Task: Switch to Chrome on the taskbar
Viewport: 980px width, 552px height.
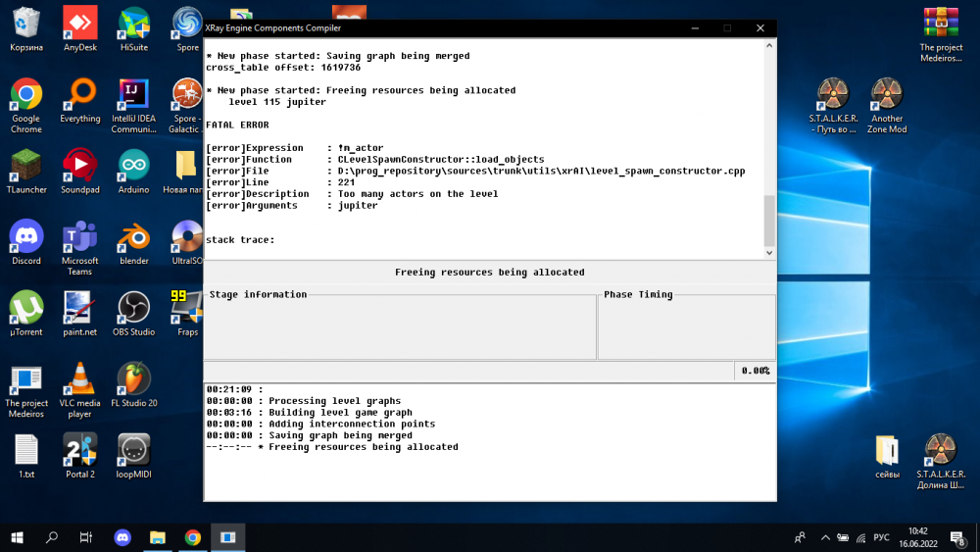Action: click(192, 537)
